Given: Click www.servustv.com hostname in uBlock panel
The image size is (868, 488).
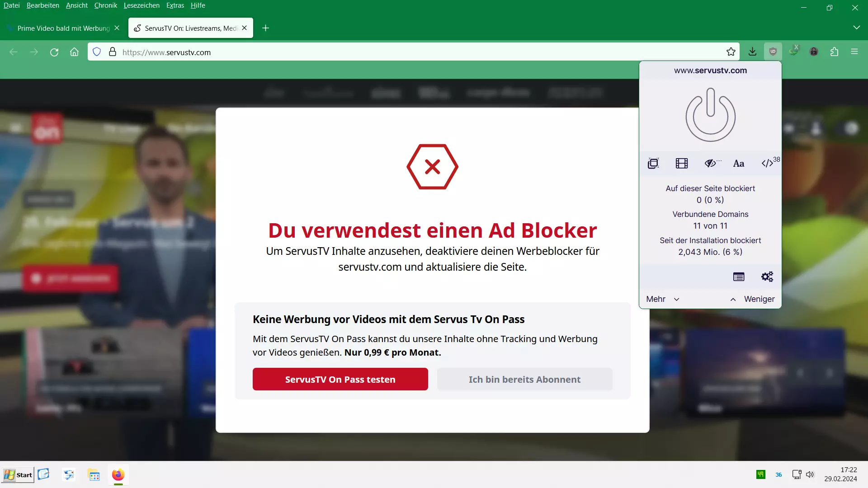Looking at the screenshot, I should pos(710,70).
